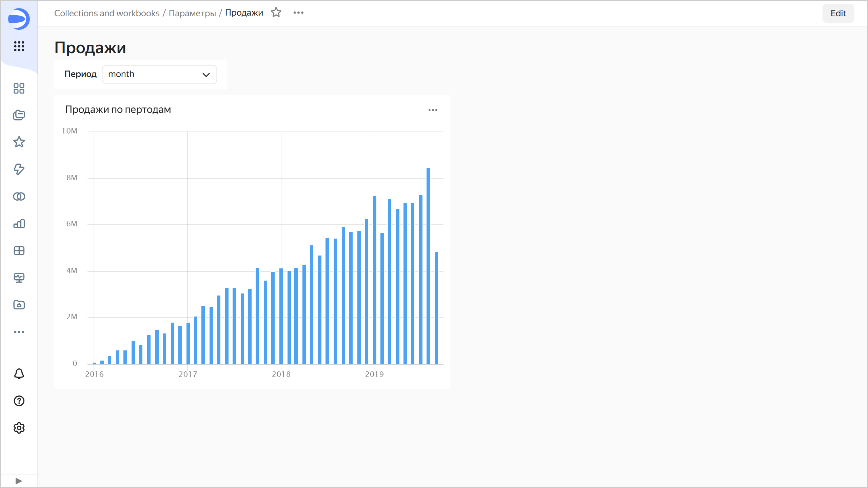Go to Collections and workbooks breadcrumb
The height and width of the screenshot is (488, 868).
107,13
